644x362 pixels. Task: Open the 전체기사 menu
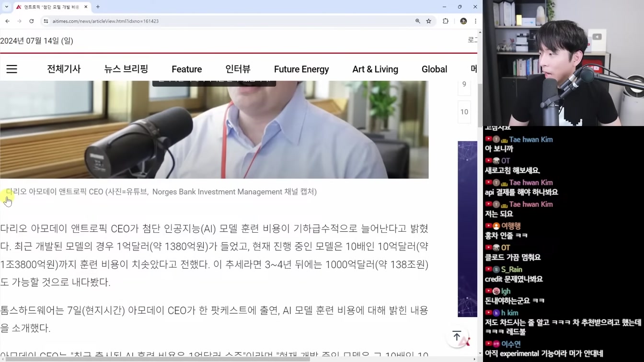point(64,69)
